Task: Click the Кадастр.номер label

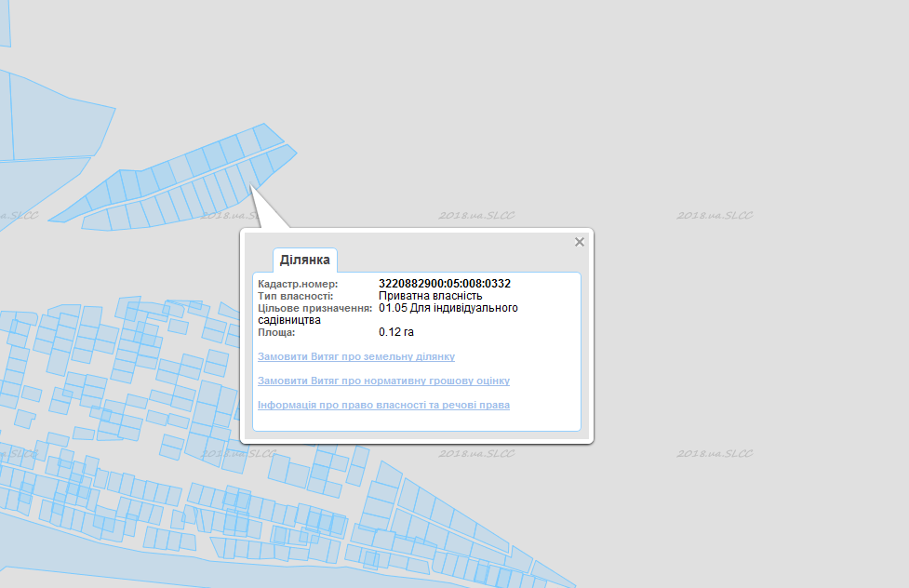Action: click(298, 284)
